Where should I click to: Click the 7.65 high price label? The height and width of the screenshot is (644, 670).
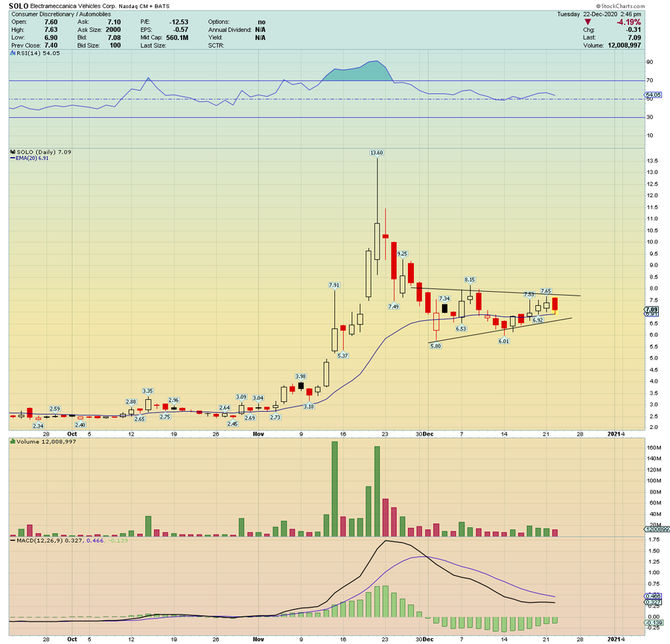tap(546, 291)
